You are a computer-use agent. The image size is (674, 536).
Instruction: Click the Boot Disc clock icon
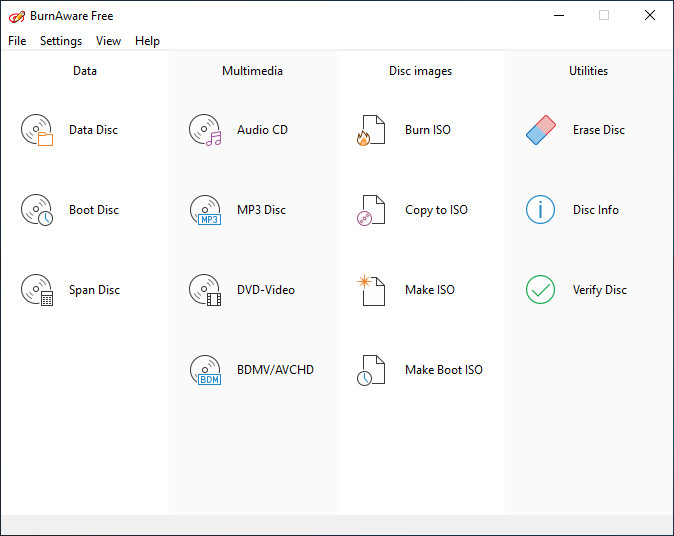click(x=37, y=210)
